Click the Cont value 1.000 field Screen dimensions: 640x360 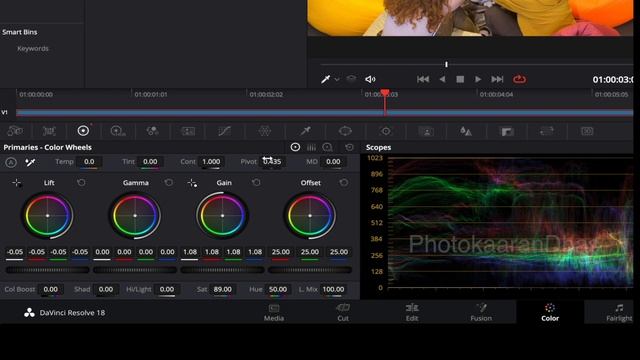coord(211,162)
